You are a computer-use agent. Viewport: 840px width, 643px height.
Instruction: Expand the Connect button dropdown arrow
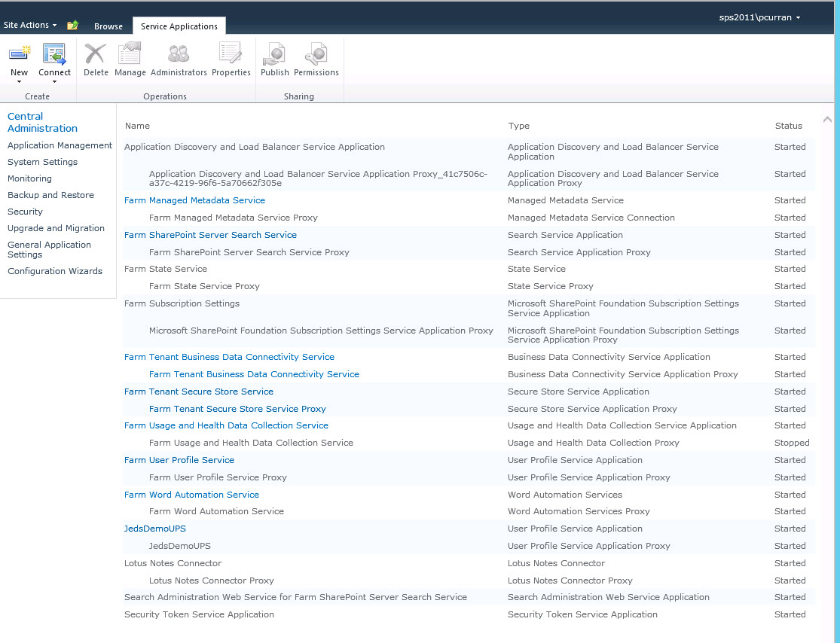coord(53,81)
